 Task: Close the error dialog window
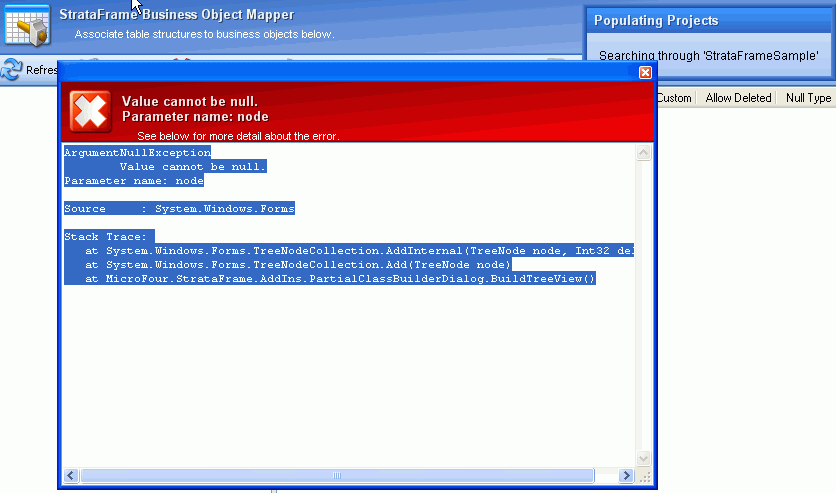point(645,72)
